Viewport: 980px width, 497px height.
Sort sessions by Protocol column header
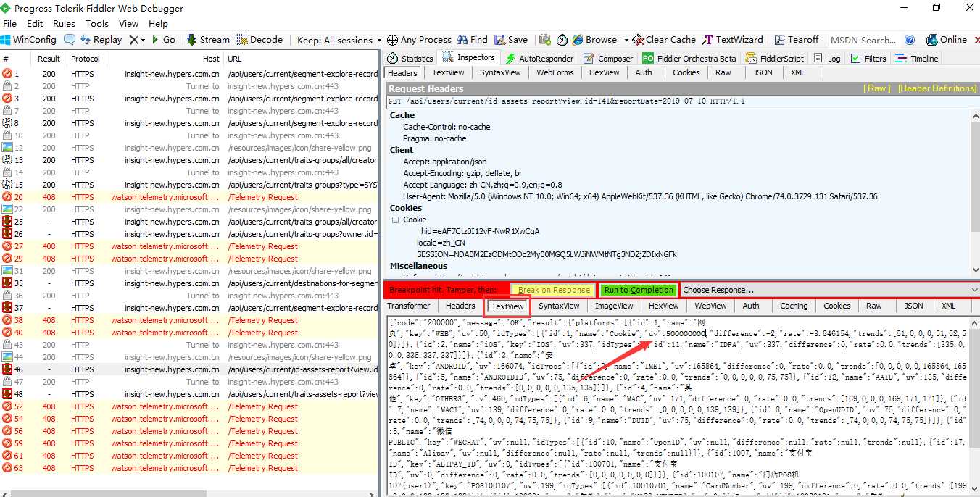(86, 59)
